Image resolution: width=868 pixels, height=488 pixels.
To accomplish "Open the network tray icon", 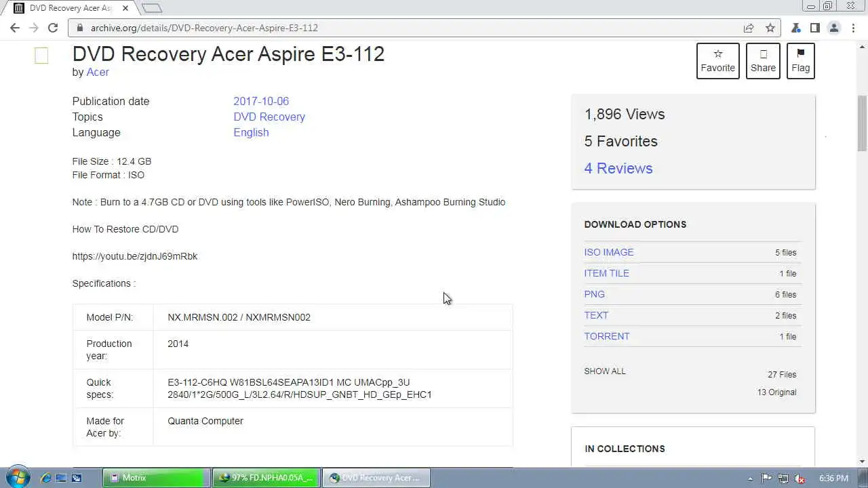I will [x=783, y=478].
